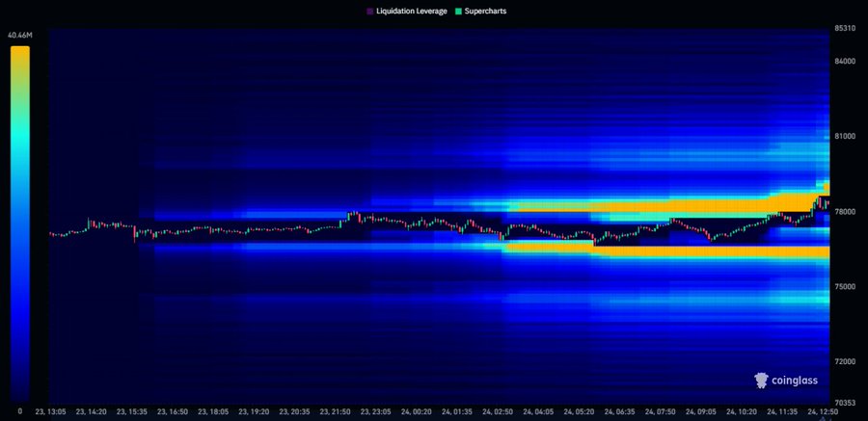Click the 24, 05:20 time axis label
The width and height of the screenshot is (868, 421).
579,412
